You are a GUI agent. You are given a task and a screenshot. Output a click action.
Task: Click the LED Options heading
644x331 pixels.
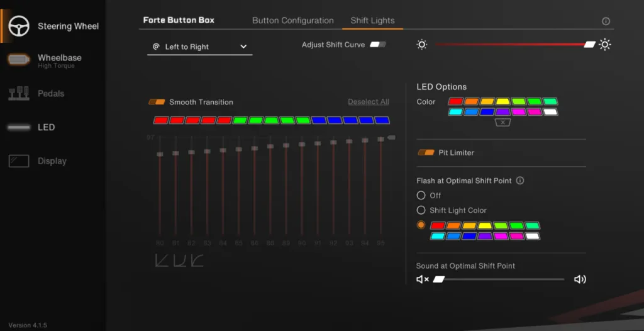point(441,87)
